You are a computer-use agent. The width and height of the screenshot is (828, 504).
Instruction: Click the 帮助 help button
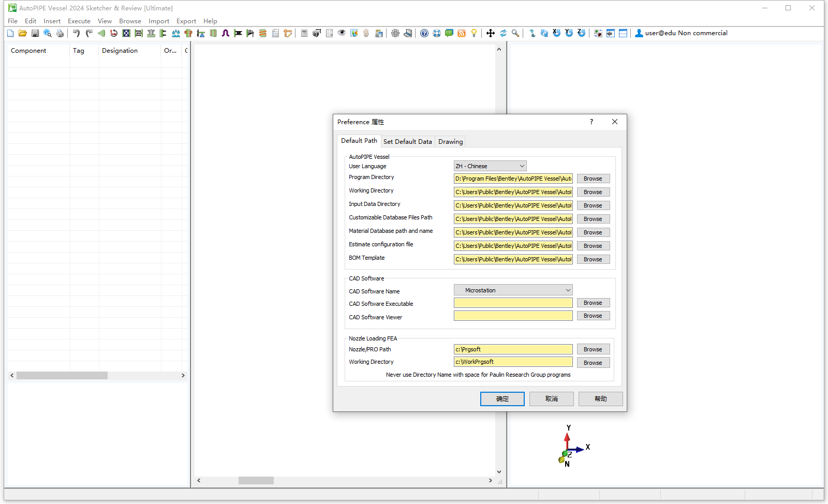pos(601,399)
